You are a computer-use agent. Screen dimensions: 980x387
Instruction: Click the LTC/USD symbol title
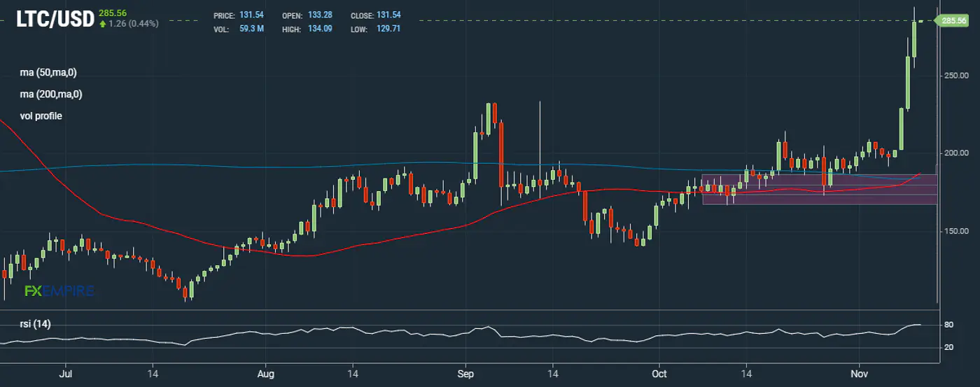[55, 20]
